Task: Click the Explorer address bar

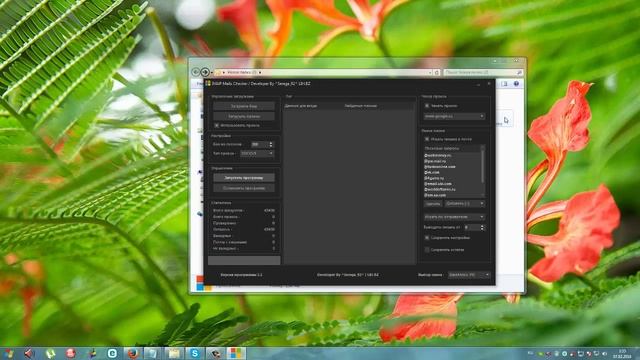Action: 322,72
